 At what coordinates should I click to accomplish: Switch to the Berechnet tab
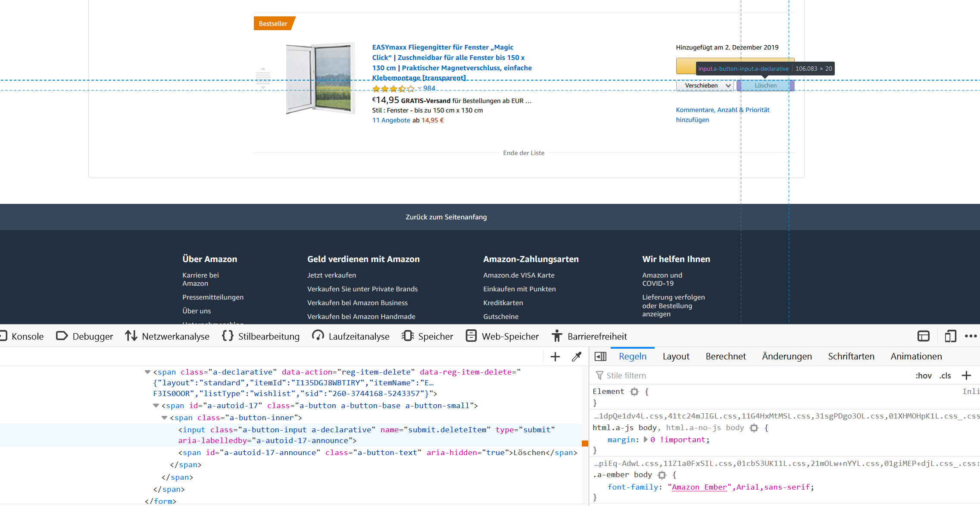725,356
